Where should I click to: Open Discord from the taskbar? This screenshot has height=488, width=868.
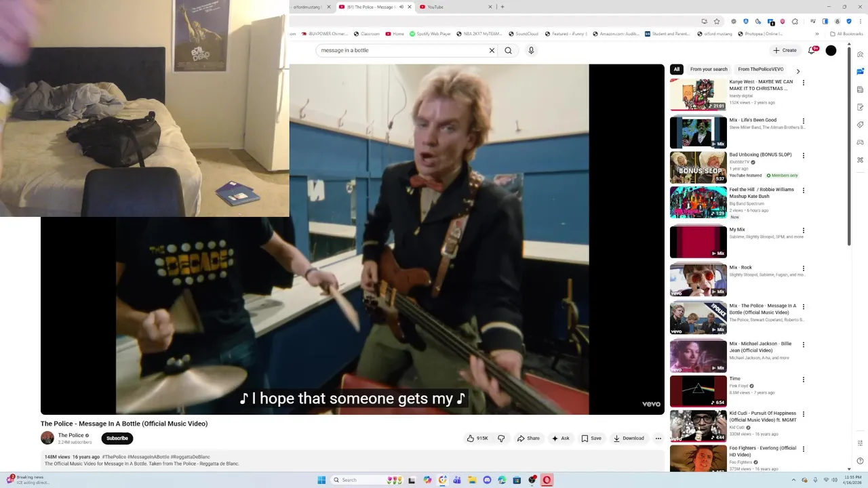(x=487, y=480)
